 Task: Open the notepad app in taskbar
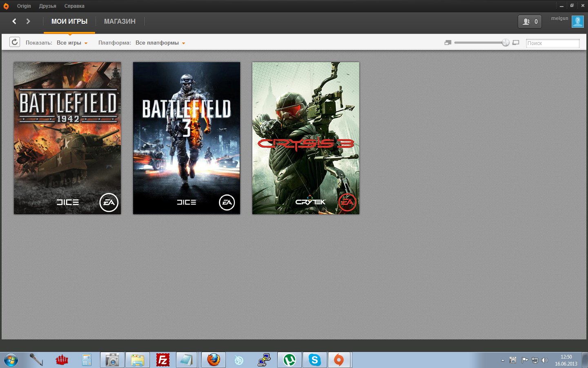tap(187, 360)
